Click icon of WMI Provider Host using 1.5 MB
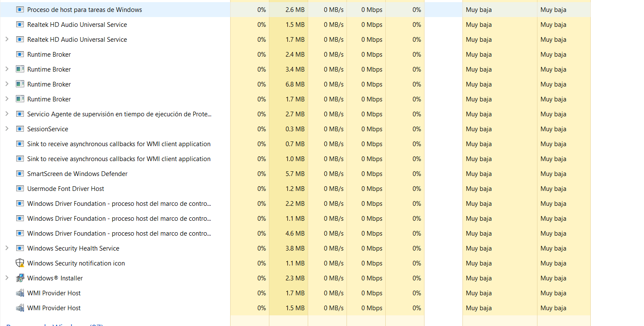The width and height of the screenshot is (644, 326). [20, 308]
